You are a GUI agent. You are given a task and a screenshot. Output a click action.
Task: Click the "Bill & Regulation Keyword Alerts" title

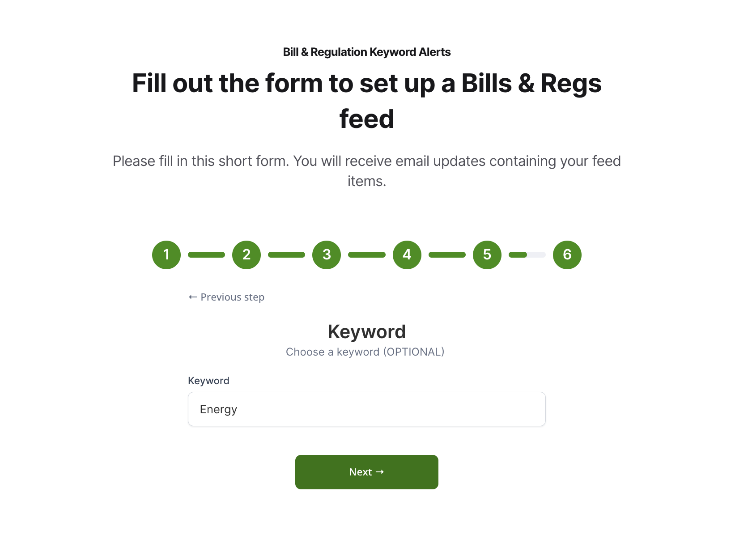click(x=367, y=52)
